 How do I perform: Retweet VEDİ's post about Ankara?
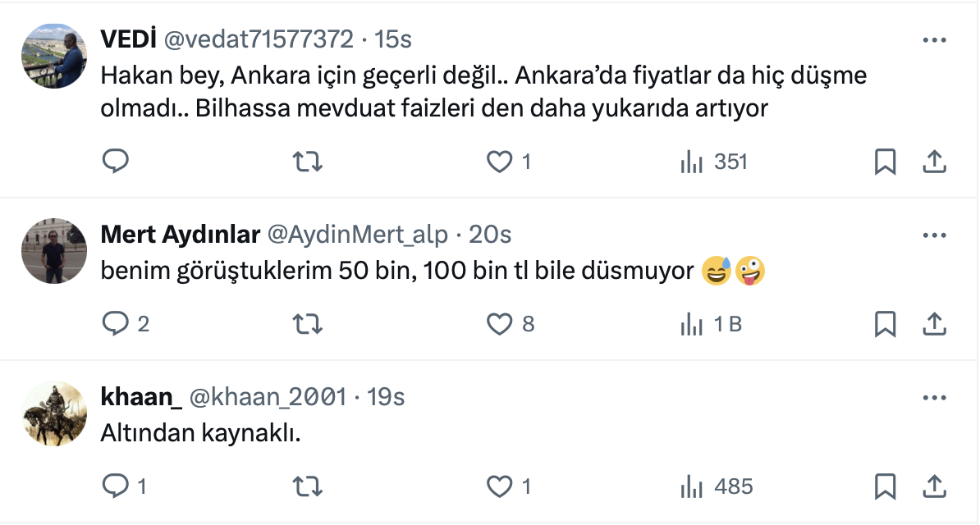tap(308, 162)
